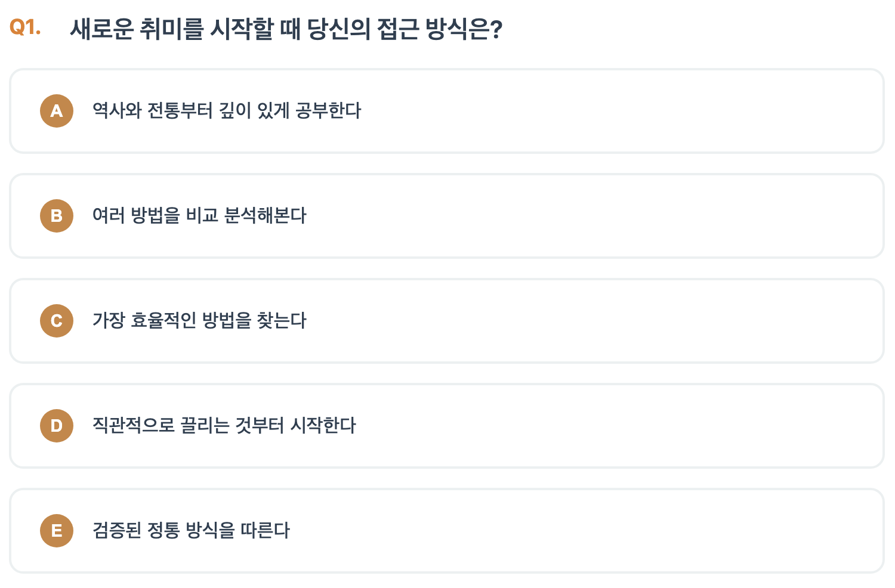The width and height of the screenshot is (895, 588).
Task: Select answer C about finding the most efficient method
Action: point(447,321)
